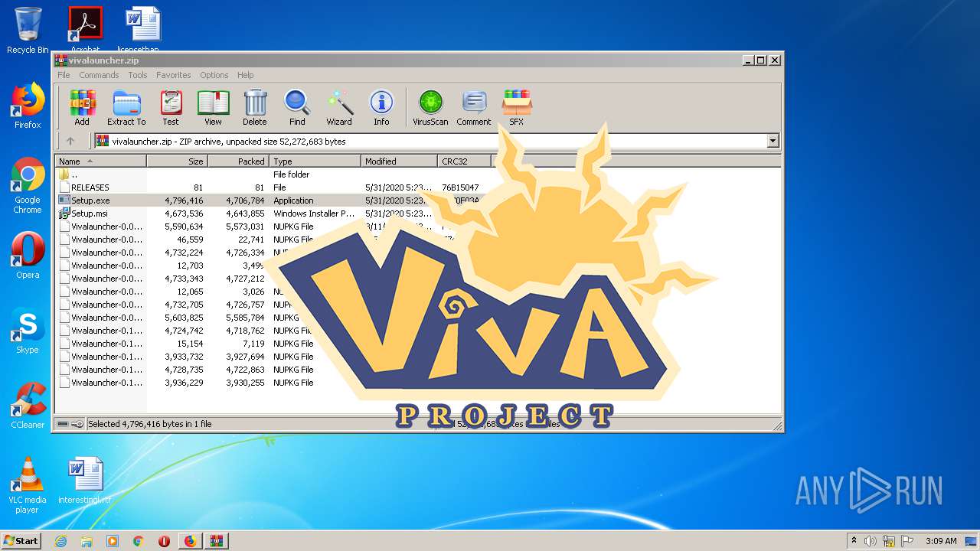This screenshot has height=551, width=980.
Task: Open the File menu
Action: click(64, 75)
